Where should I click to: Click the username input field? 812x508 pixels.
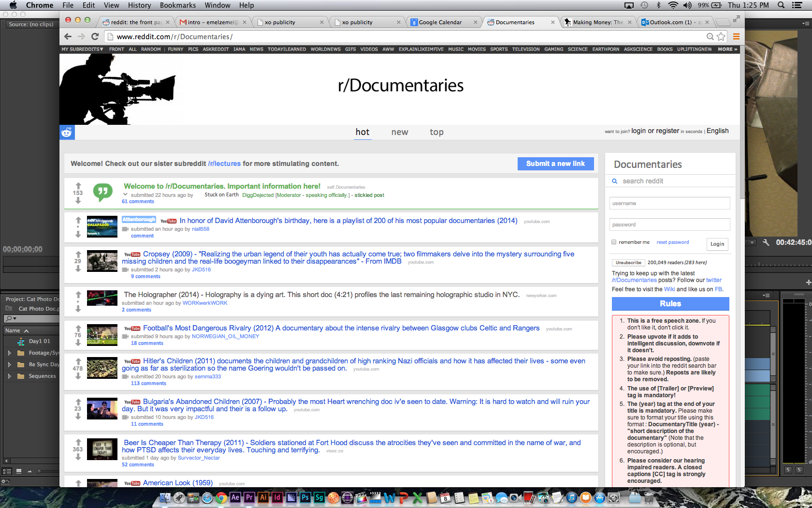[669, 203]
